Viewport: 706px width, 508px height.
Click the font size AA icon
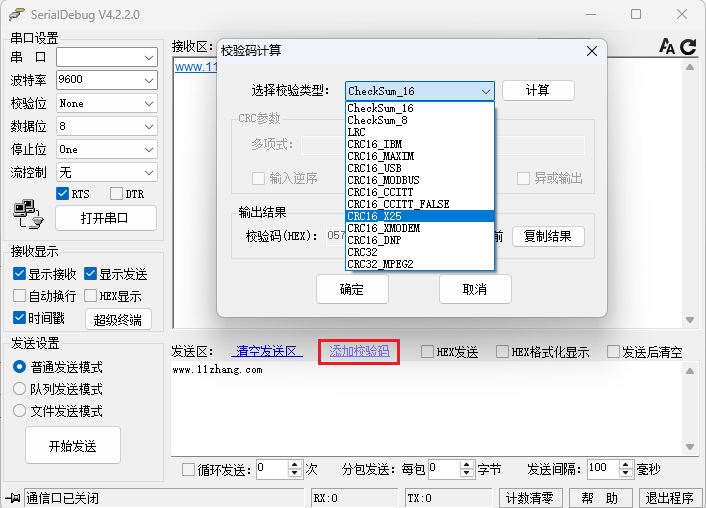pos(667,46)
